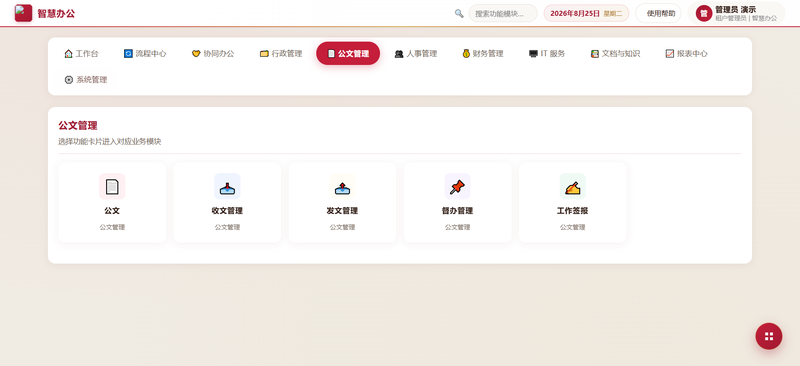Select the active 公文管理 tab
The image size is (800, 366).
pos(348,53)
